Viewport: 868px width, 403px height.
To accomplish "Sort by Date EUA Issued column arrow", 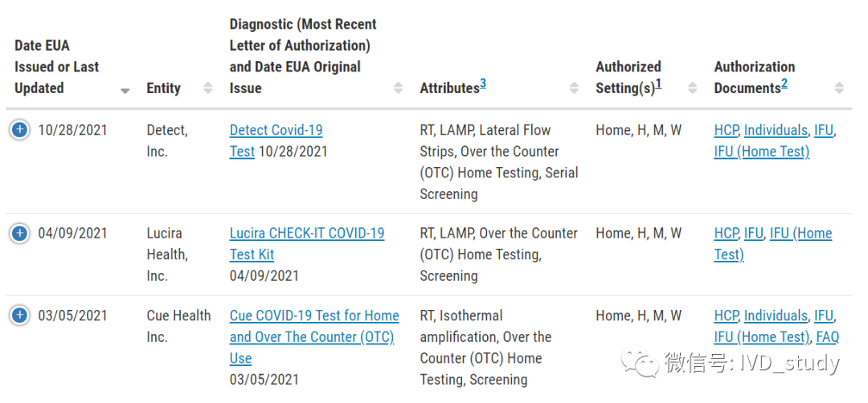I will coord(125,91).
